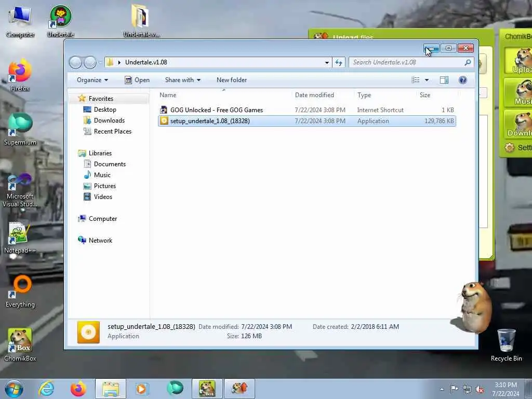Open recent pages dropdown beside navigation arrows
The height and width of the screenshot is (399, 532).
click(100, 62)
